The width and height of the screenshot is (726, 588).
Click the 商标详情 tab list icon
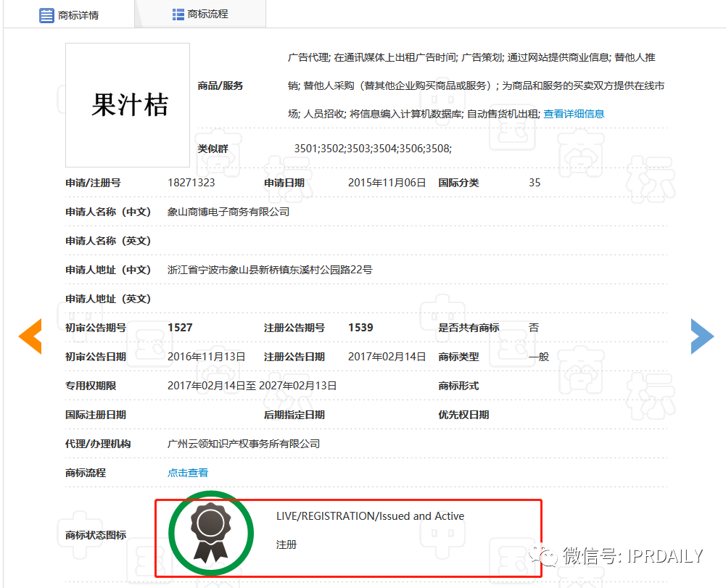coord(46,15)
